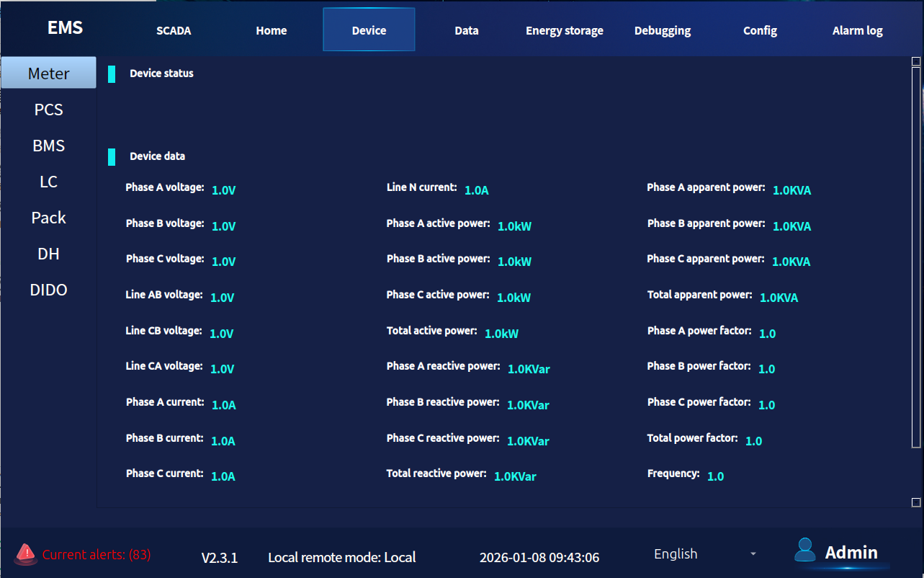Switch to the SCADA tab
924x578 pixels.
point(174,30)
